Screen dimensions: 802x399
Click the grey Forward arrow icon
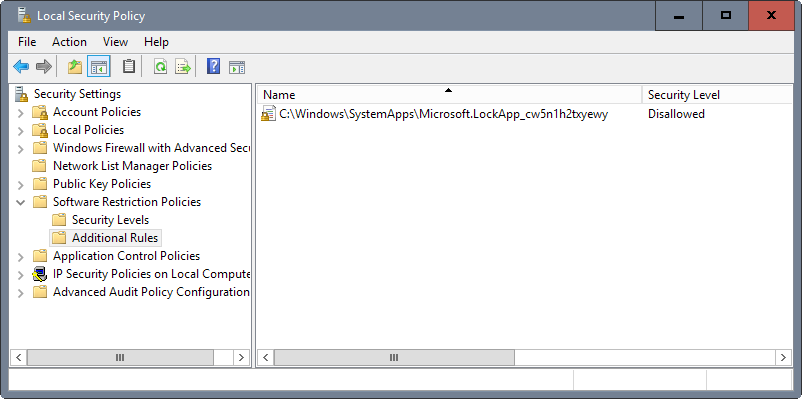click(x=44, y=66)
